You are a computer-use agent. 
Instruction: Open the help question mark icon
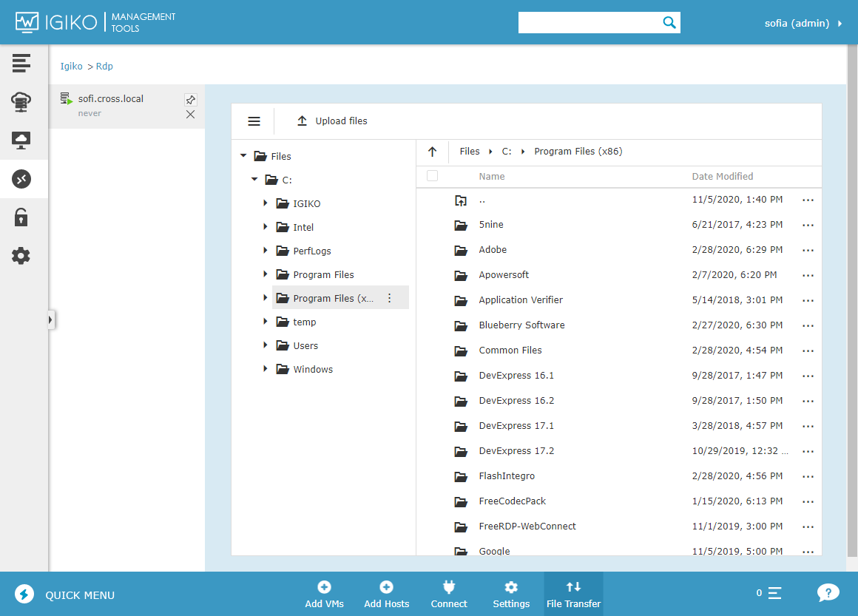pyautogui.click(x=828, y=592)
